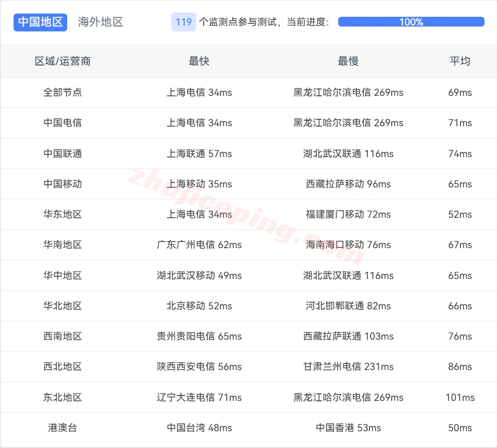The image size is (497, 448).
Task: Click the 最快 column header
Action: (x=199, y=61)
